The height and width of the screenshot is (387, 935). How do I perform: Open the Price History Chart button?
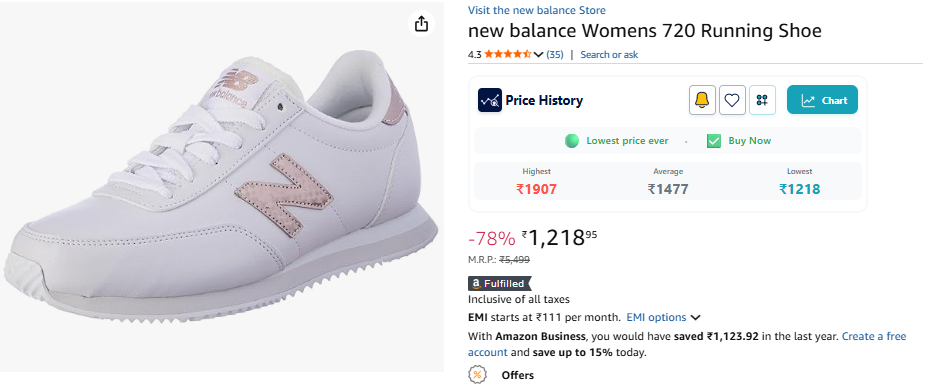[822, 100]
